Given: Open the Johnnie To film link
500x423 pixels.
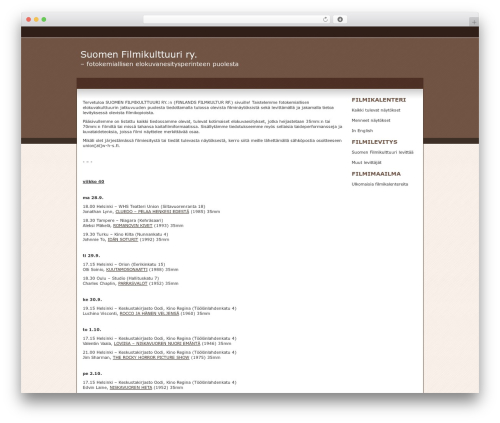Looking at the screenshot, I should 123,240.
